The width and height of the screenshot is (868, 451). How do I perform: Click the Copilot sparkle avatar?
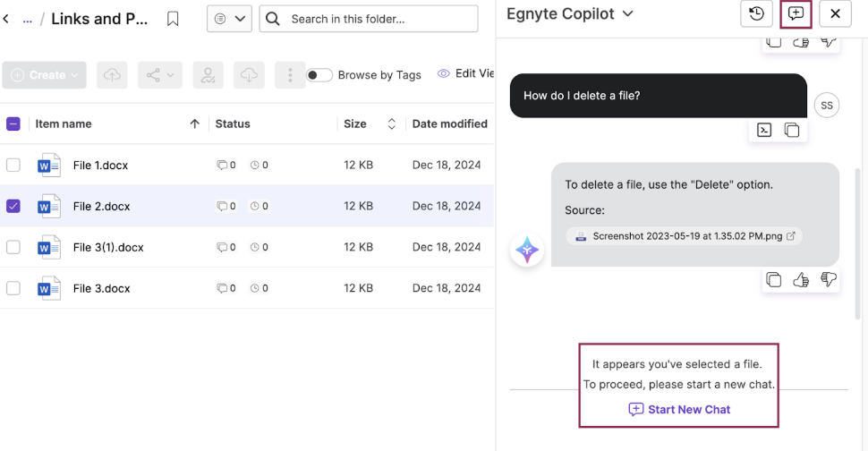[x=527, y=250]
